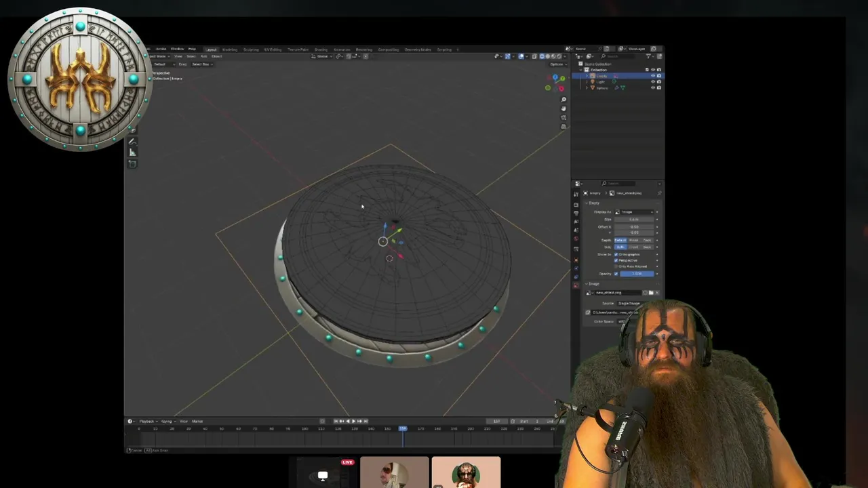Open the Help menu
Viewport: 868px width, 488px height.
pyautogui.click(x=192, y=49)
